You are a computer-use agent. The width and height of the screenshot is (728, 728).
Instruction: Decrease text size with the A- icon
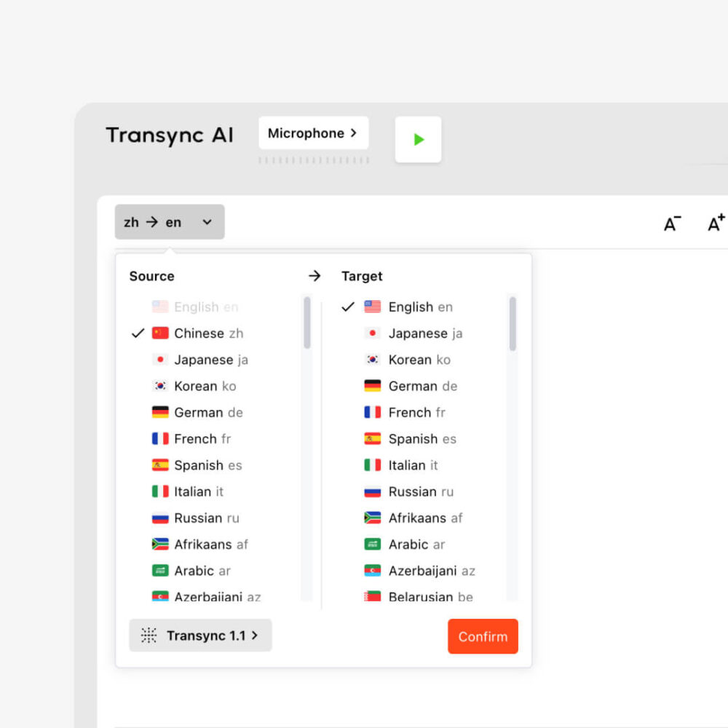point(670,224)
